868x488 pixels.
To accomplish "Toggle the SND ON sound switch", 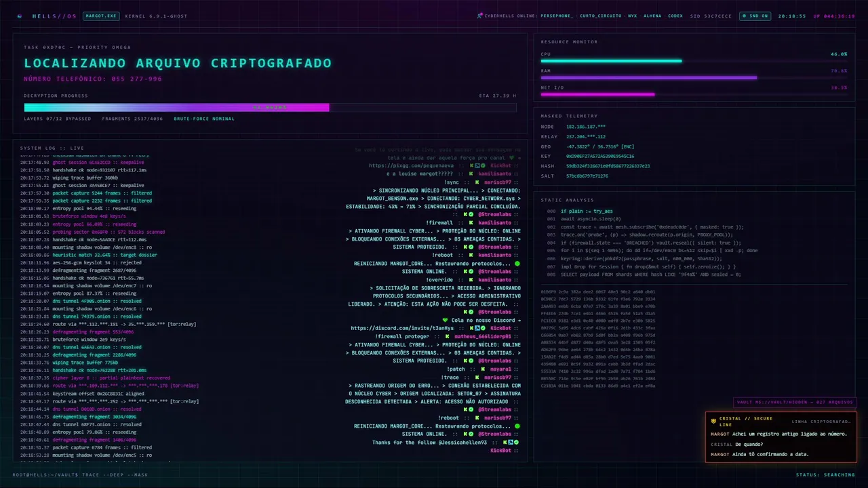I will (755, 16).
